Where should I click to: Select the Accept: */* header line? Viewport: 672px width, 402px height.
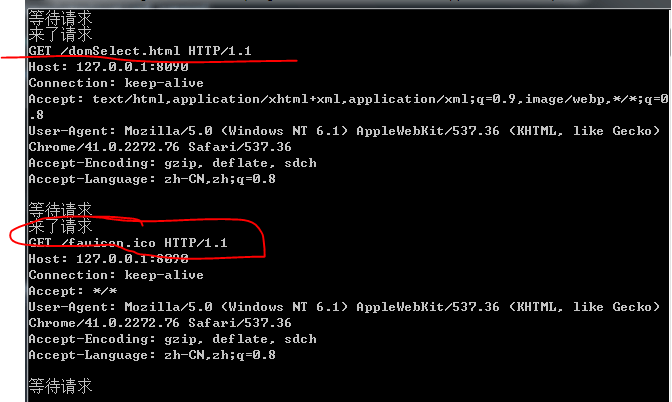pos(73,291)
